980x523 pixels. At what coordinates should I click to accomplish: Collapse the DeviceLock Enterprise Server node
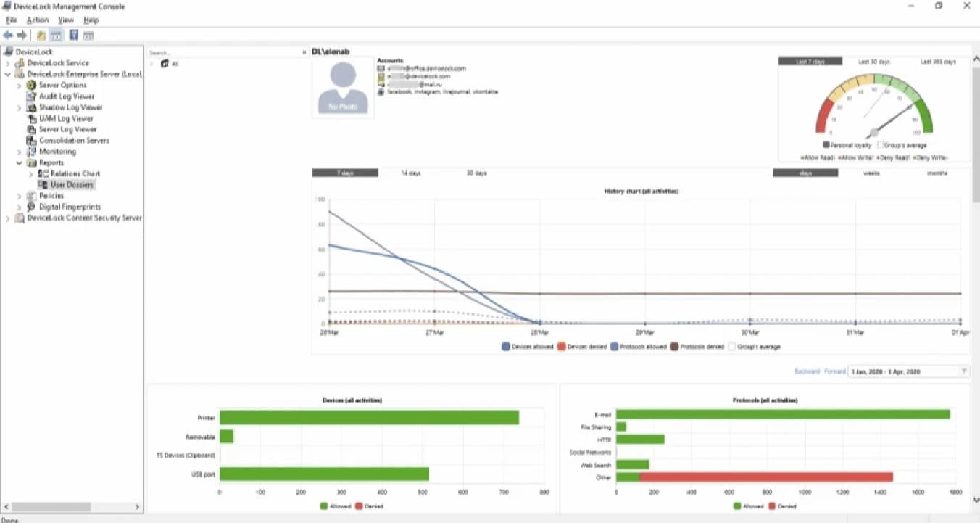[x=8, y=74]
